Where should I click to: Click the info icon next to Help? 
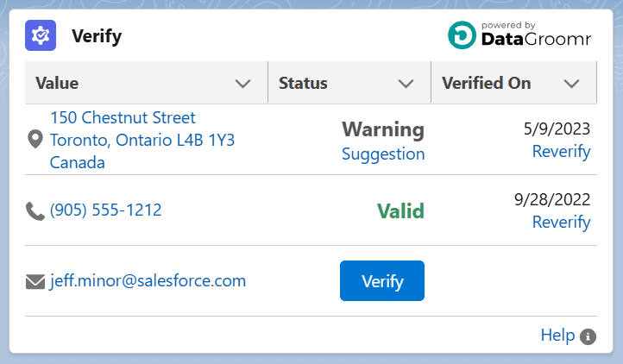[588, 336]
